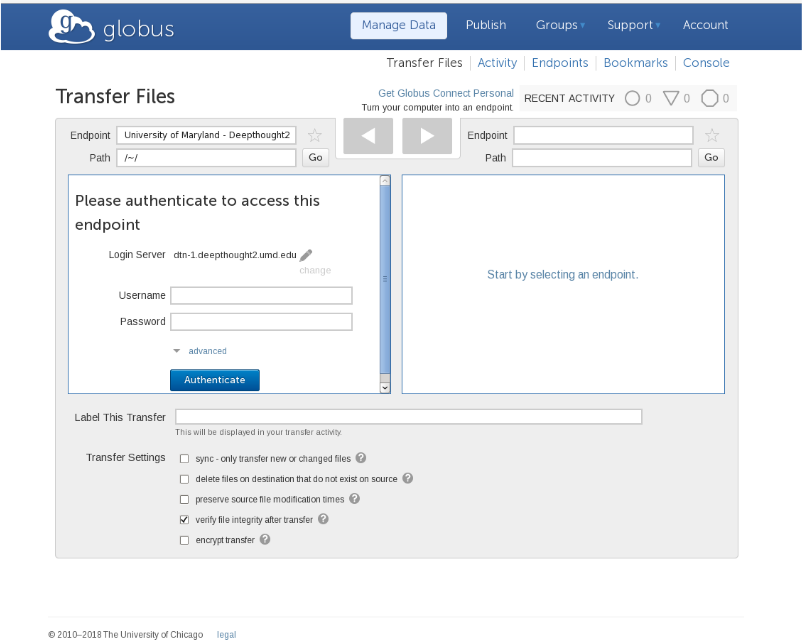Click scrollbar up arrow in left panel
Image resolution: width=802 pixels, height=644 pixels.
[x=385, y=180]
